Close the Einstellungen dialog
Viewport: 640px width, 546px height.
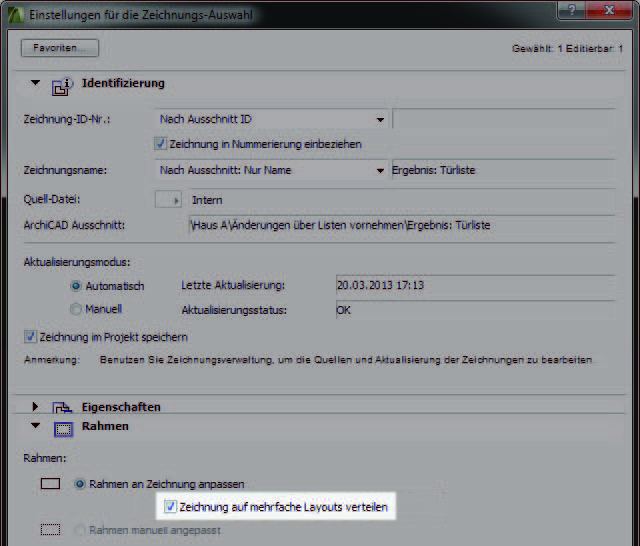609,10
